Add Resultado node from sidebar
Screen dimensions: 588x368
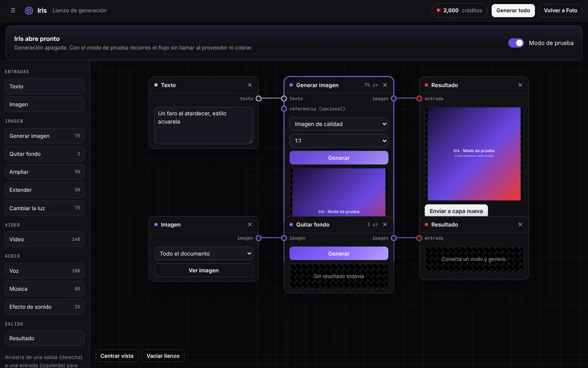point(45,338)
